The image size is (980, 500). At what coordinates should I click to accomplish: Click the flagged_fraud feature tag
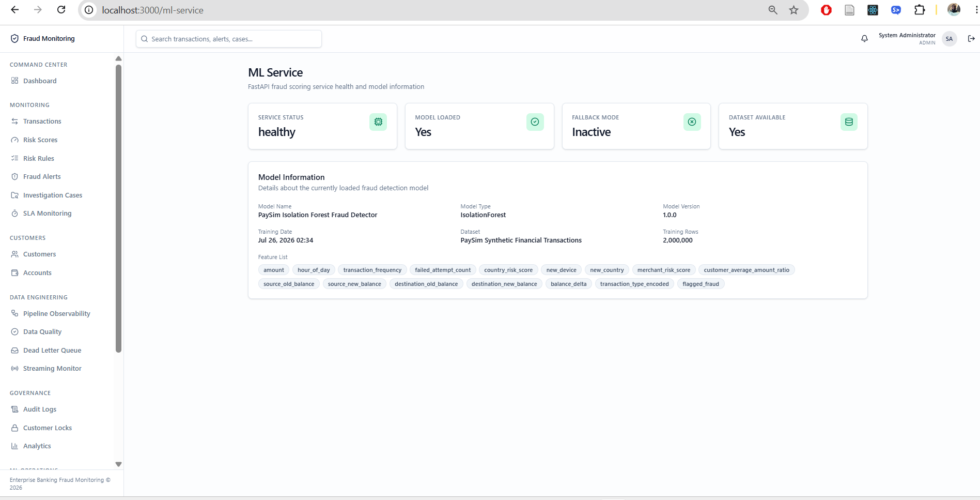coord(701,284)
